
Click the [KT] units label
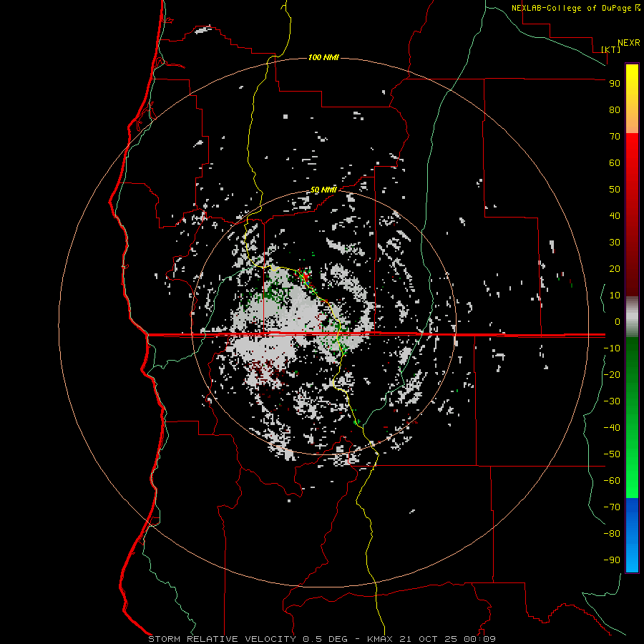coord(610,49)
